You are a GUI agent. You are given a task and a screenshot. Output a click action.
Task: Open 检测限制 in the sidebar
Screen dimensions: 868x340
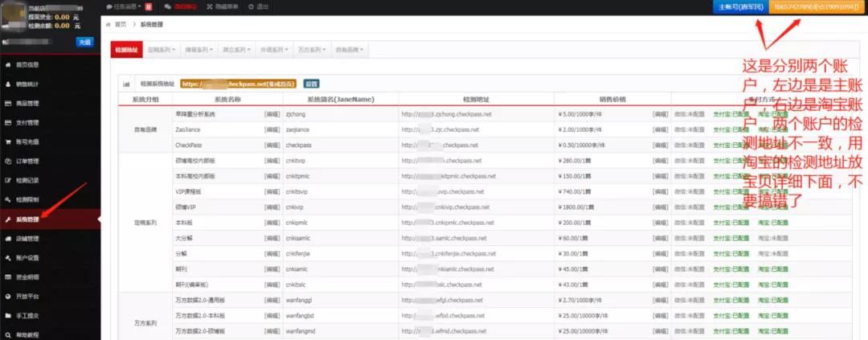50,199
